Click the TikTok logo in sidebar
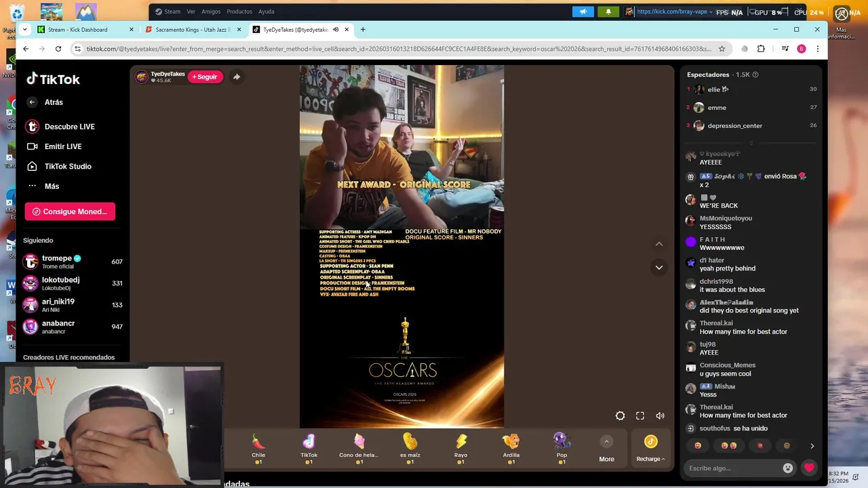The height and width of the screenshot is (488, 868). [x=53, y=79]
